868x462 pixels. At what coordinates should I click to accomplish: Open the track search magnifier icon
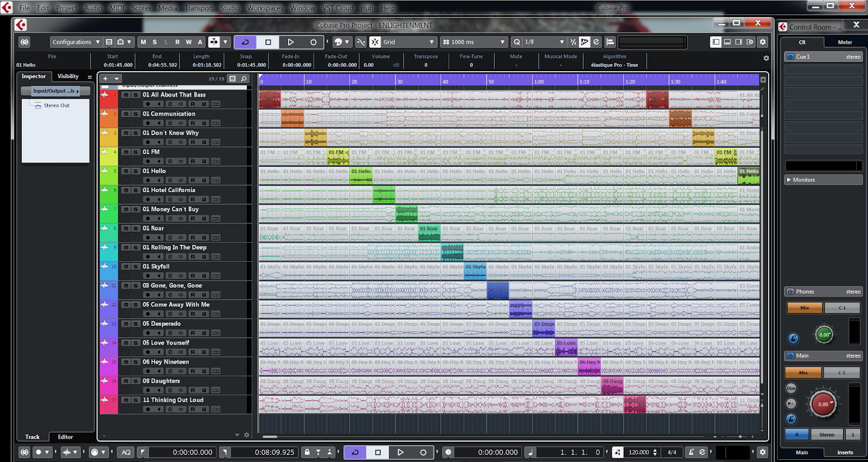[x=244, y=79]
